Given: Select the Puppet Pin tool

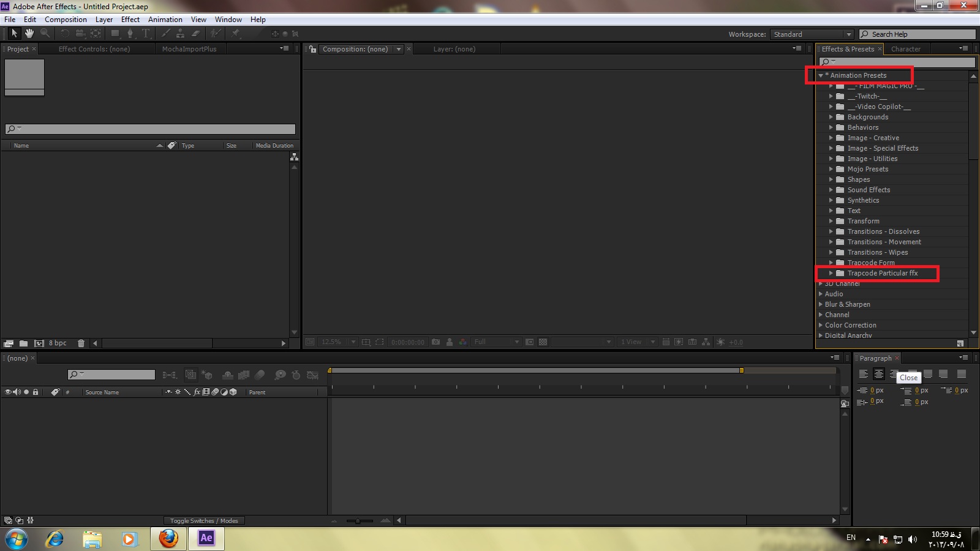Looking at the screenshot, I should [236, 33].
